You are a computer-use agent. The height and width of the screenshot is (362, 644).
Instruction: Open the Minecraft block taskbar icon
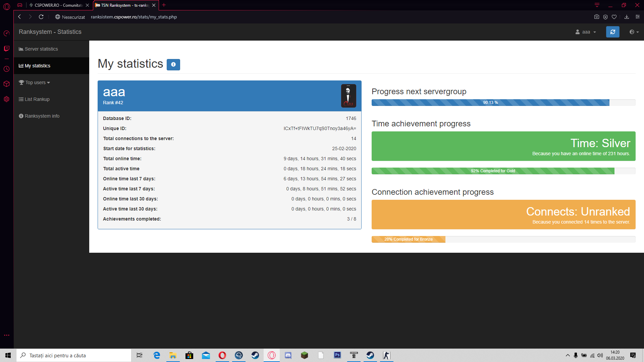point(305,355)
